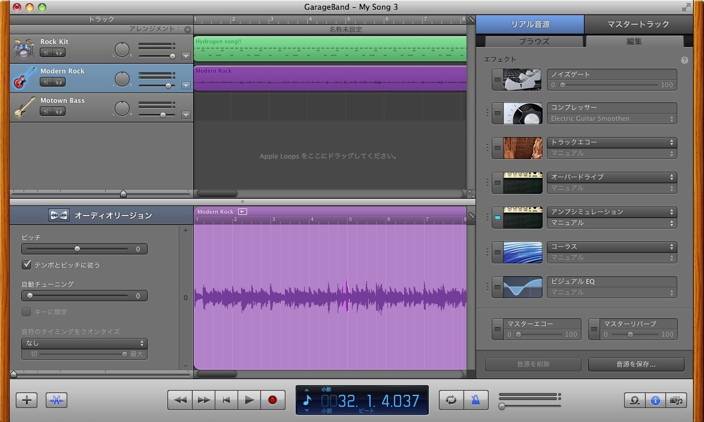
Task: Expand Modern Rock track automation triangle
Action: tap(186, 85)
